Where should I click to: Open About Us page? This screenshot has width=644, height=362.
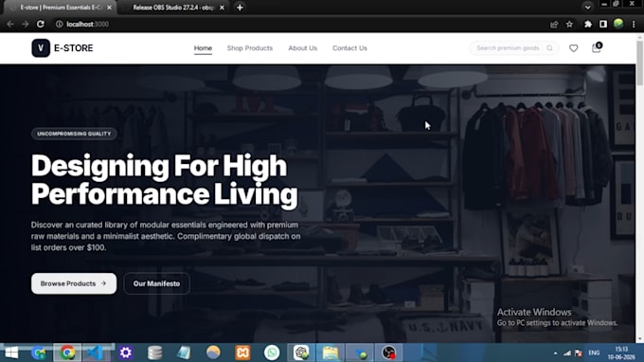pos(303,48)
